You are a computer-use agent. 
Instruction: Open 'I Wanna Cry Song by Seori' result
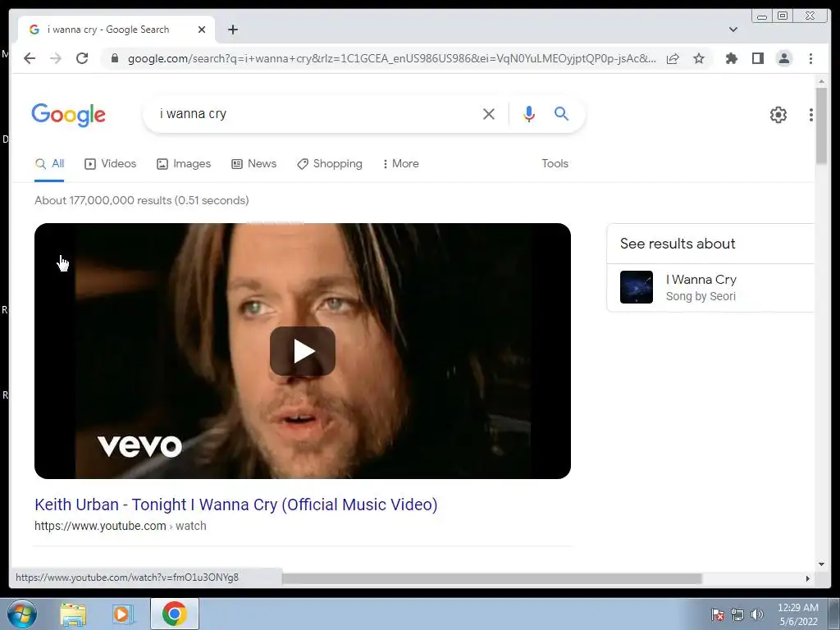(x=710, y=288)
